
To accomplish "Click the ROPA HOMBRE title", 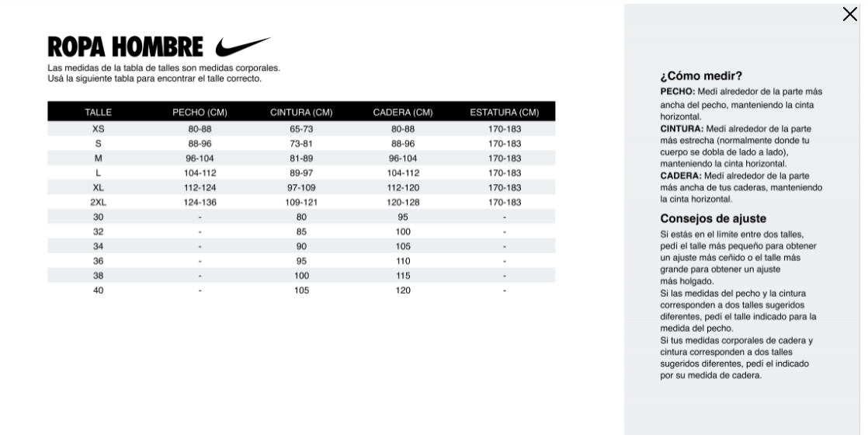I will coord(125,48).
